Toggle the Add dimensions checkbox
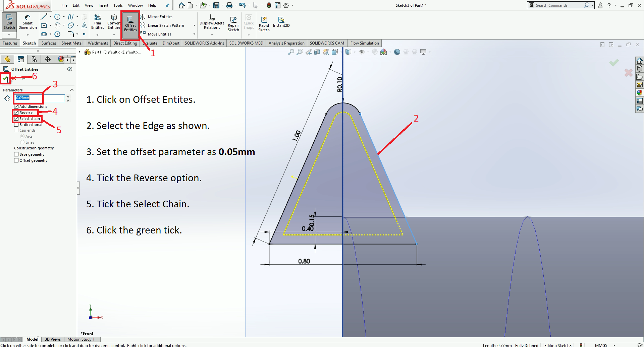Image resolution: width=644 pixels, height=347 pixels. (x=16, y=107)
